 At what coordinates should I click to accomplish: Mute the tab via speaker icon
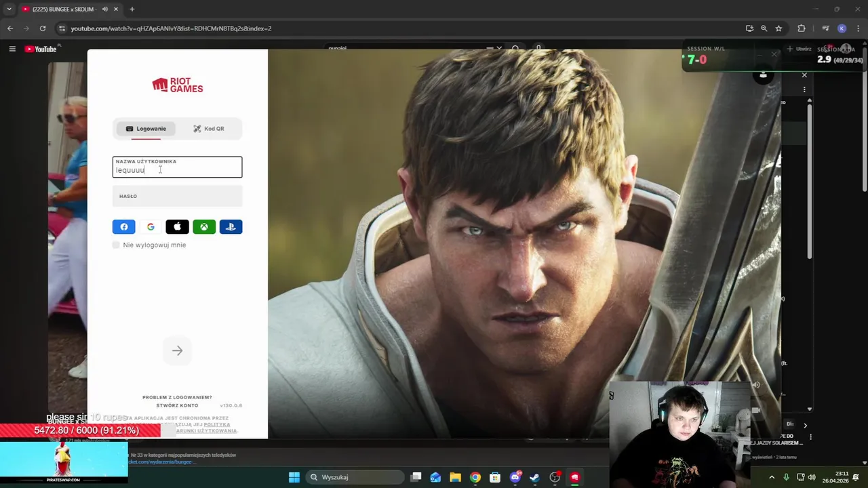[104, 9]
